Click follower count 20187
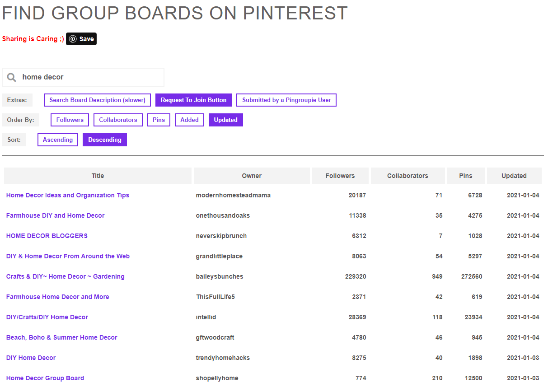This screenshot has width=548, height=392. pos(357,196)
